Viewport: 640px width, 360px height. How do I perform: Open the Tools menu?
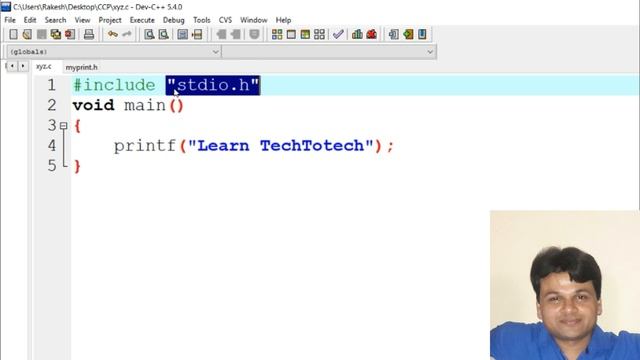coord(202,20)
